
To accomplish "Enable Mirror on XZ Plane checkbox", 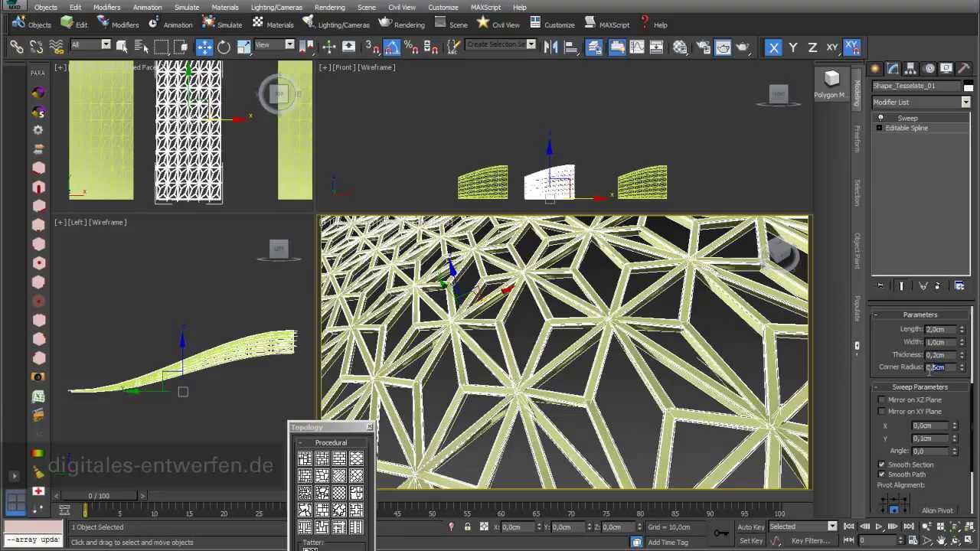I will [881, 399].
